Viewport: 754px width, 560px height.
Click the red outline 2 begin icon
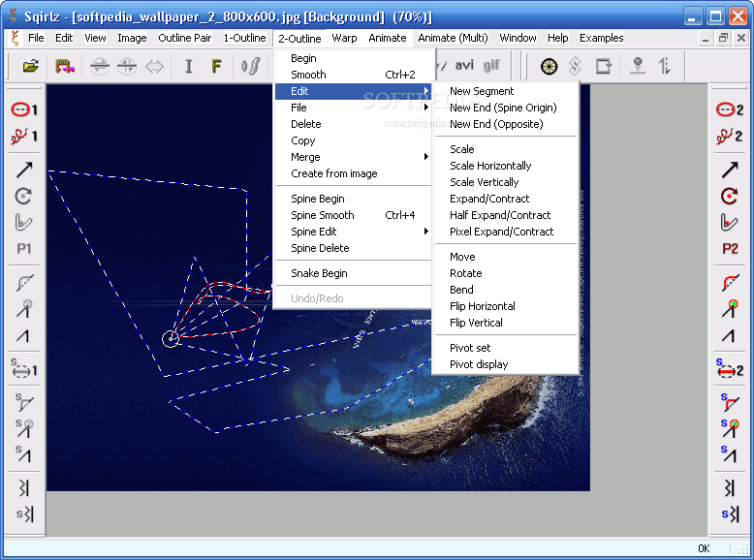[x=730, y=109]
